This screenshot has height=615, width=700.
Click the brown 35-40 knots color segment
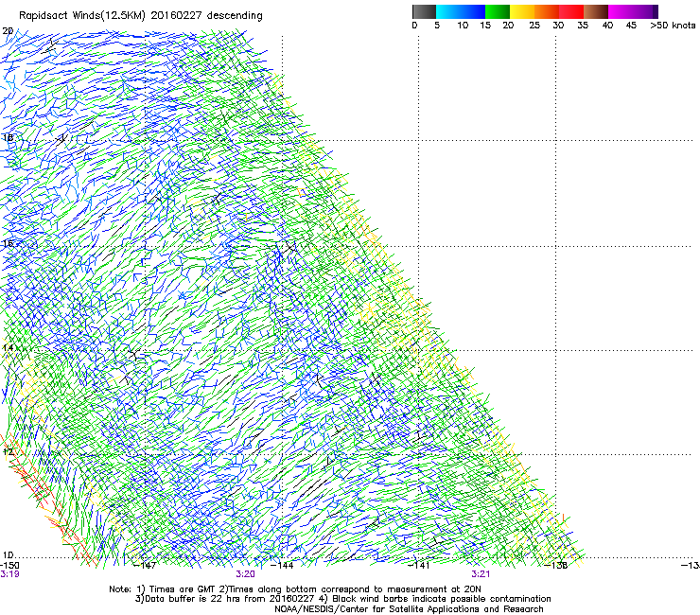click(x=596, y=11)
